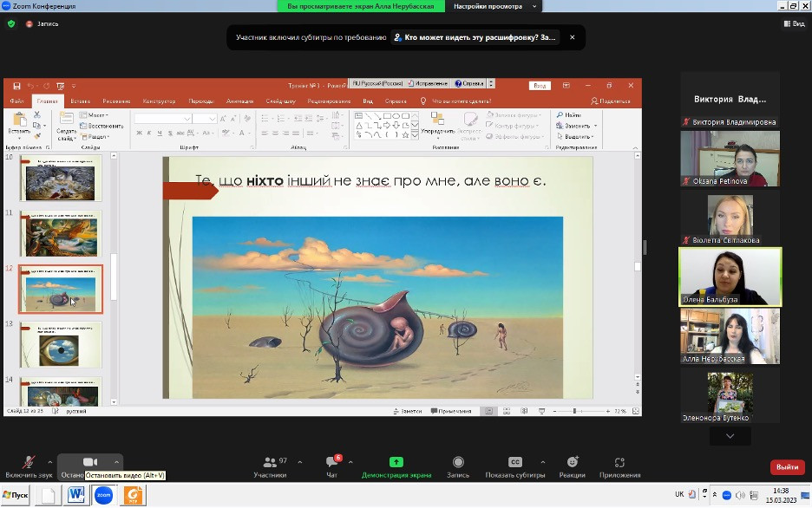The width and height of the screenshot is (812, 508).
Task: Click the Найти search icon
Action: coord(560,114)
